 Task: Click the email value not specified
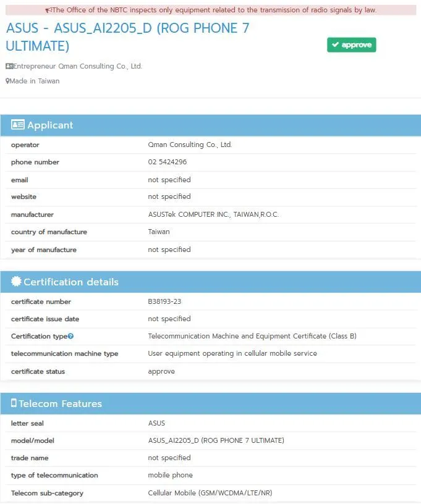[x=169, y=180]
